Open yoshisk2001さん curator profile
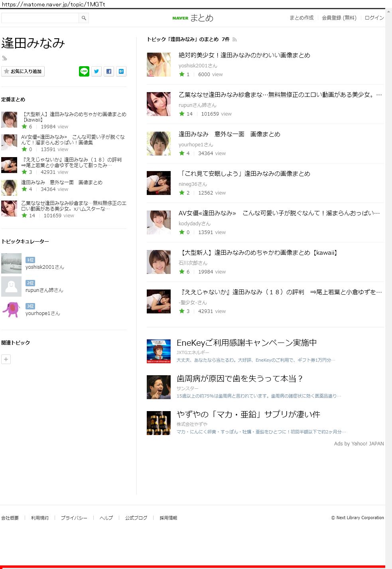 pyautogui.click(x=45, y=267)
